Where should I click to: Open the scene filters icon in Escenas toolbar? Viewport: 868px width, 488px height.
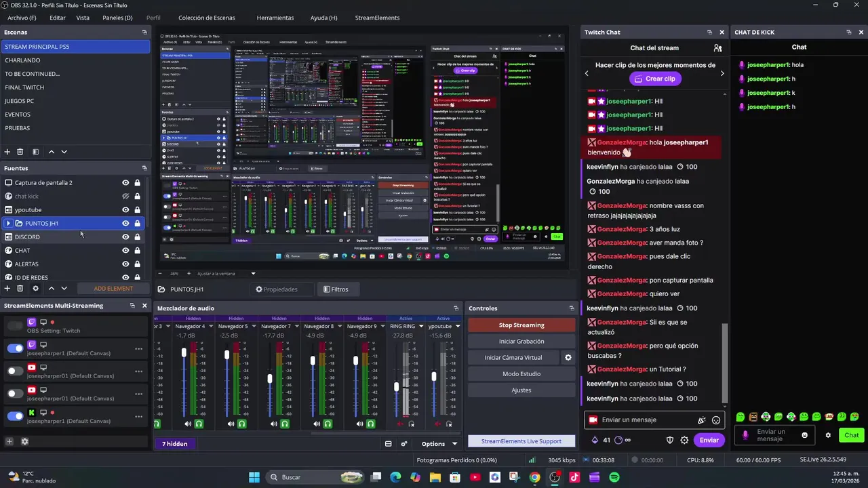pos(35,152)
